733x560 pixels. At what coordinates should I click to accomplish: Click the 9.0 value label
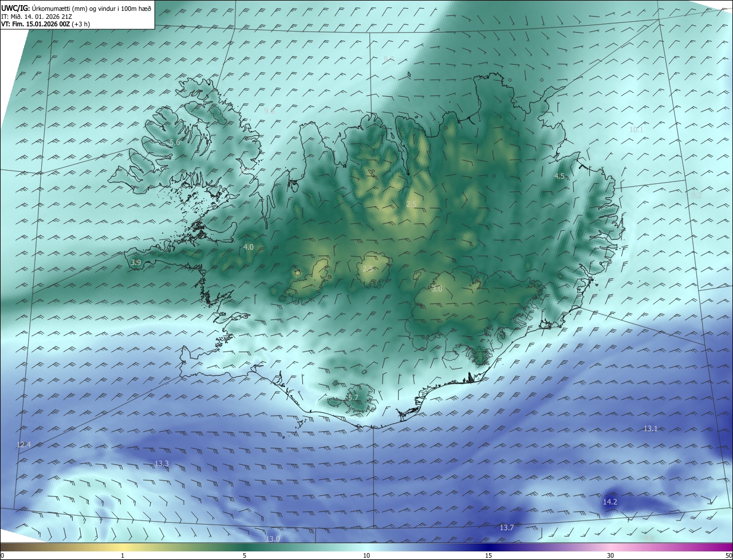tap(649, 538)
